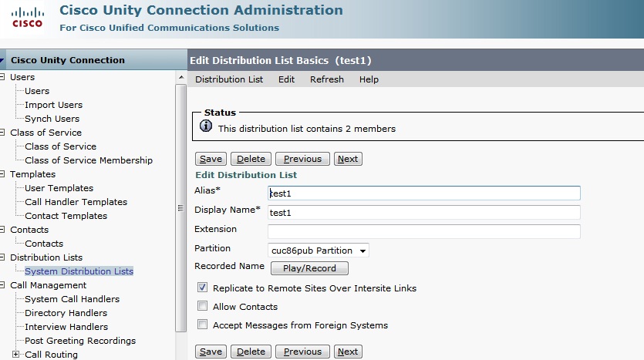The image size is (644, 360).
Task: Click the 'Edit Distribution List Basics (test1)' heading
Action: coord(280,60)
